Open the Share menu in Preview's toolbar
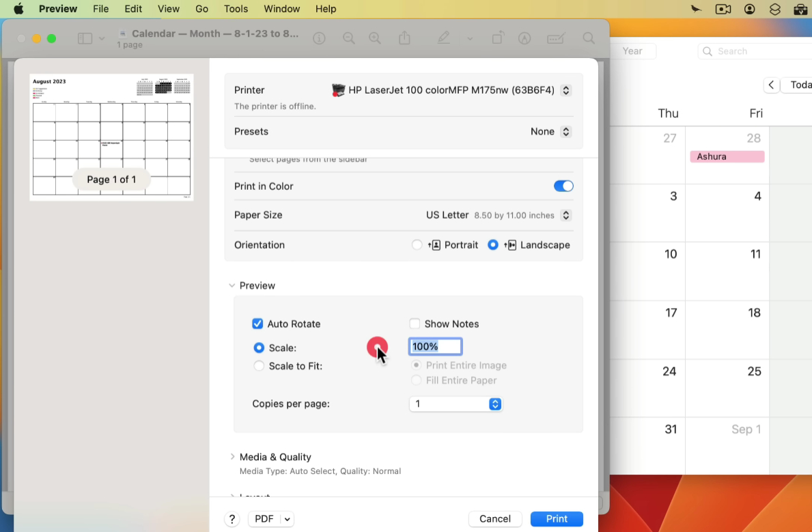The image size is (812, 532). point(404,38)
